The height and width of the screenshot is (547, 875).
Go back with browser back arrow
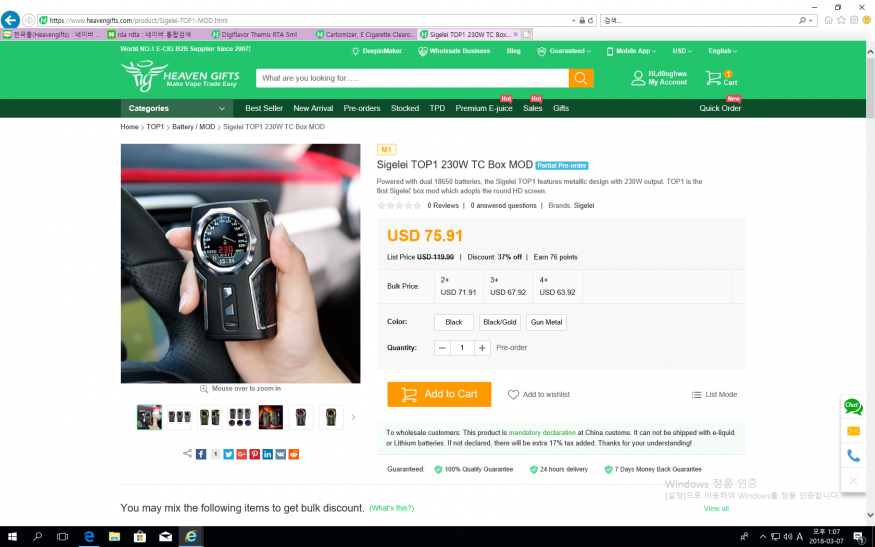click(10, 20)
